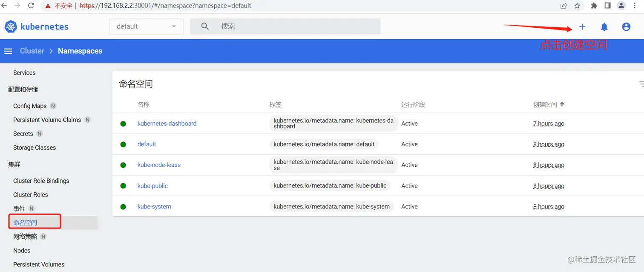The width and height of the screenshot is (644, 272).
Task: Click the plus icon to create resource
Action: (x=582, y=27)
